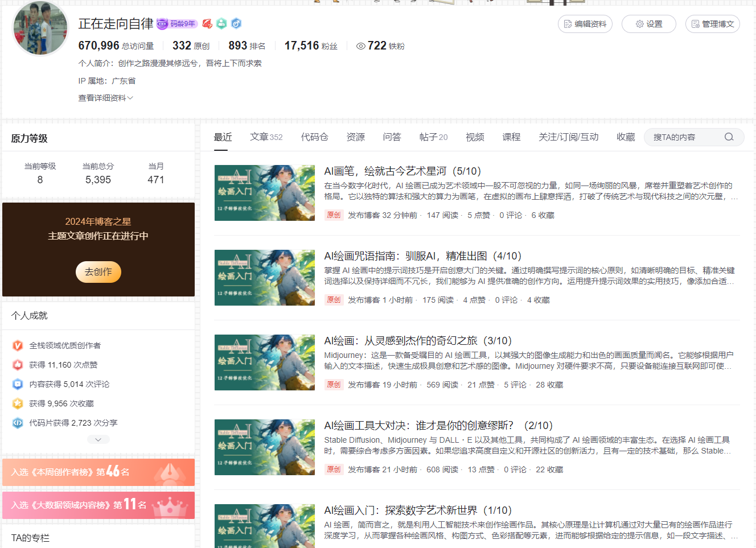Switch to the 视频 tab
This screenshot has width=756, height=548.
(x=475, y=137)
